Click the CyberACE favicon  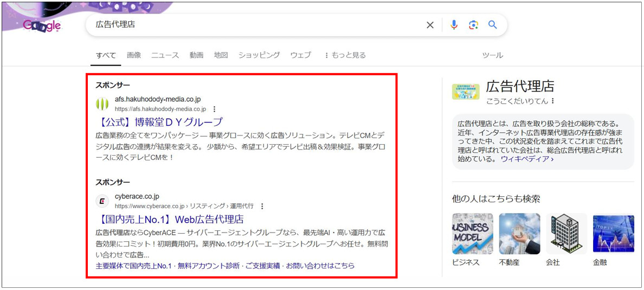[102, 201]
